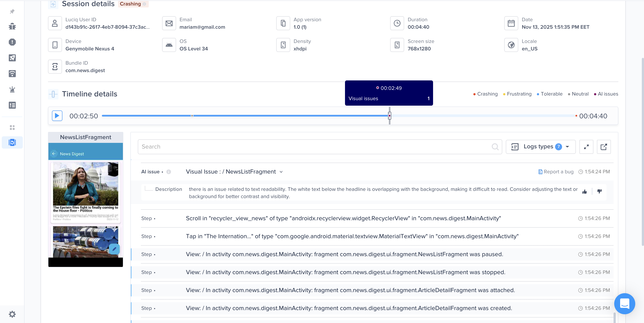The image size is (644, 323).
Task: Click the timeline scrubber handle
Action: 389,116
